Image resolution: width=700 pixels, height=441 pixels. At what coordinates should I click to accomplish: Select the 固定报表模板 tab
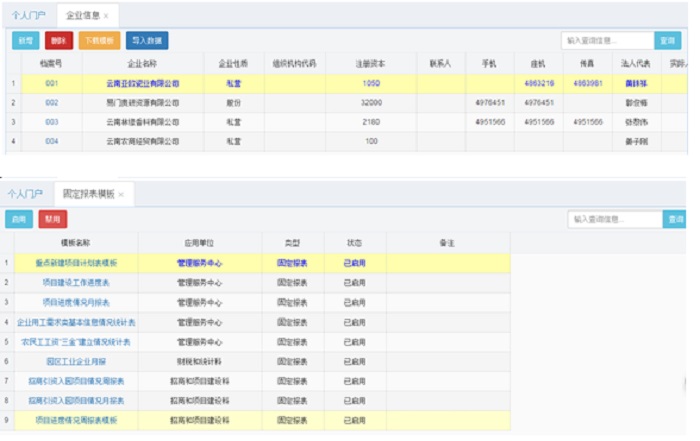[x=89, y=194]
